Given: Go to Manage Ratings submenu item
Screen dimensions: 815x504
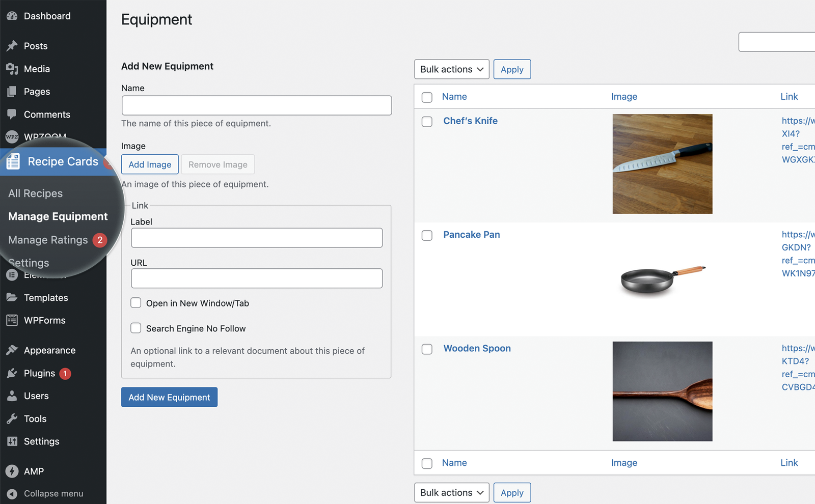Looking at the screenshot, I should (48, 240).
